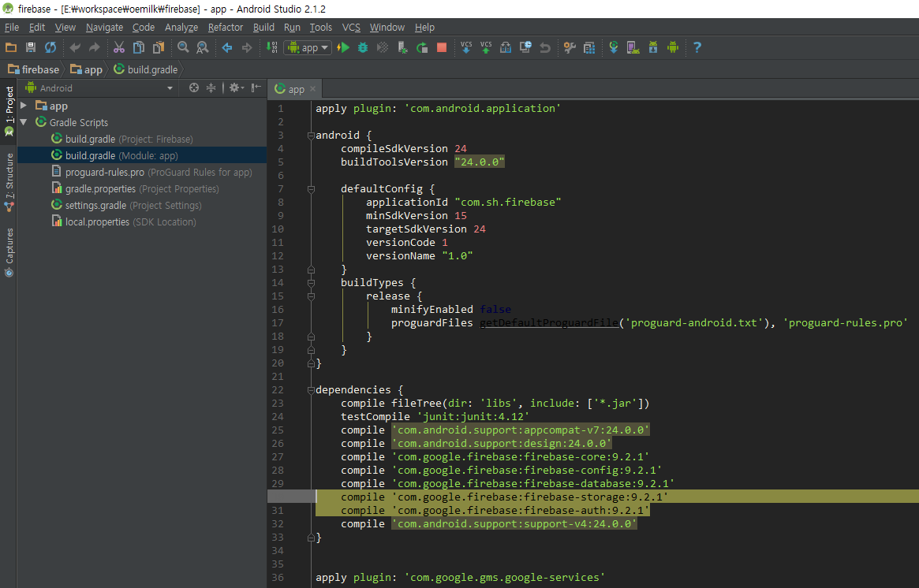
Task: Open the Android project view dropdown
Action: pos(99,88)
